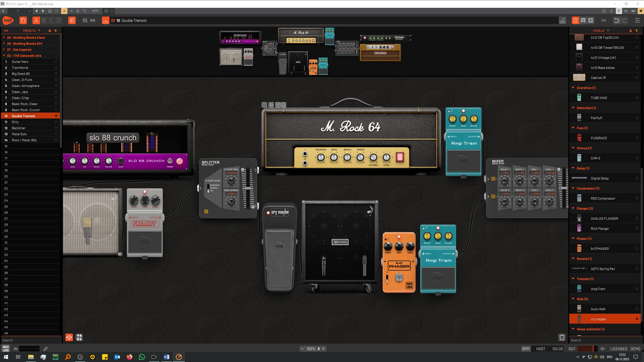The height and width of the screenshot is (362, 644).
Task: Collapse the 32 - TH3 Cakewalk xtra bank
Action: click(4, 56)
